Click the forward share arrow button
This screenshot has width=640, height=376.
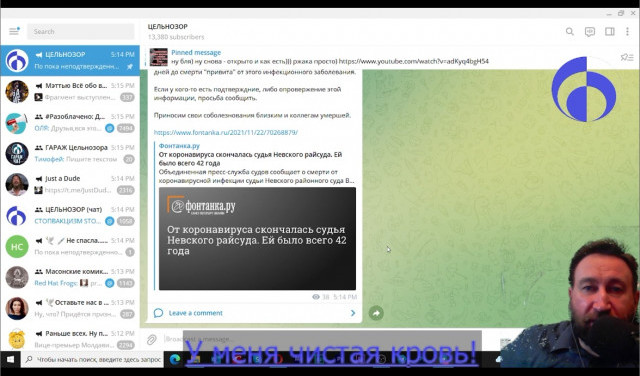(x=376, y=313)
